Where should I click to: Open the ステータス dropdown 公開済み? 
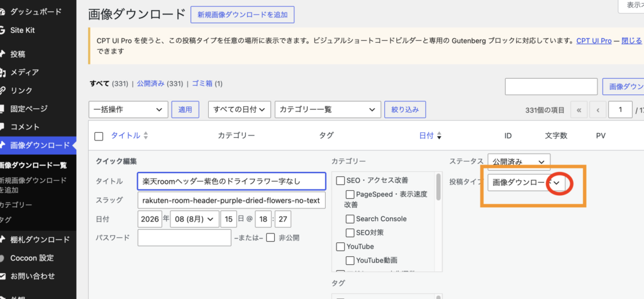[519, 162]
